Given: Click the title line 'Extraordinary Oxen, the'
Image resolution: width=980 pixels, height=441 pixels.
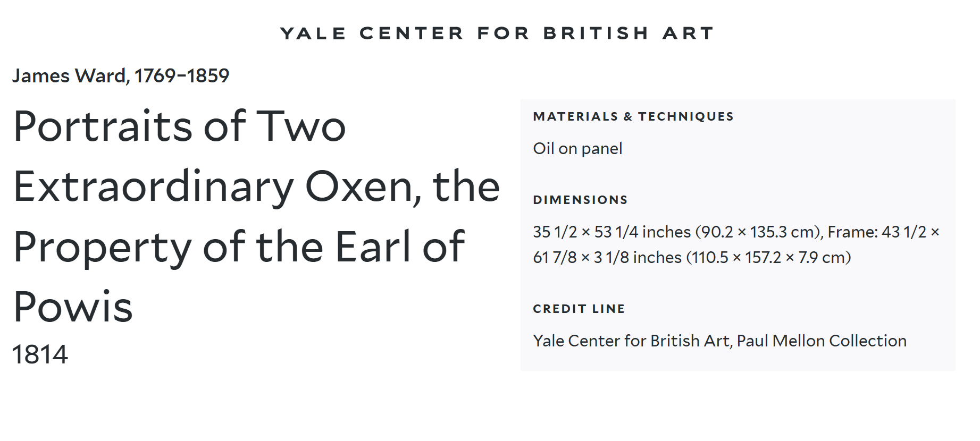Looking at the screenshot, I should pos(257,187).
